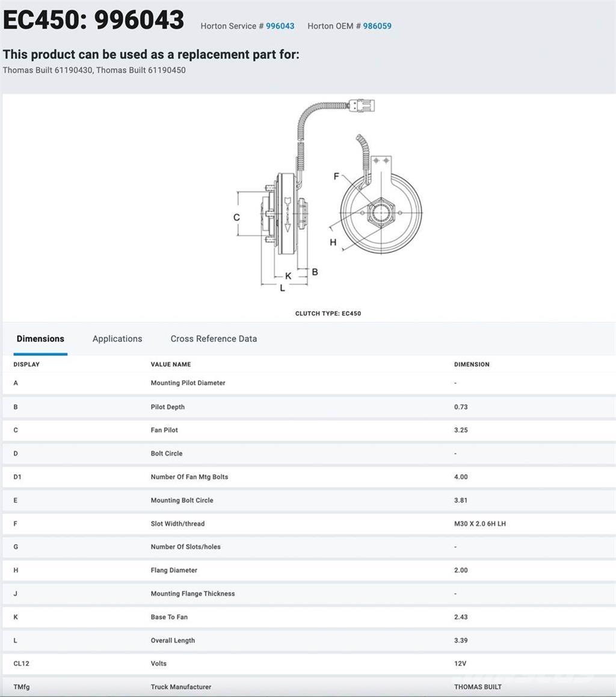Click the M30 X 2.0 6H LH value

click(479, 524)
